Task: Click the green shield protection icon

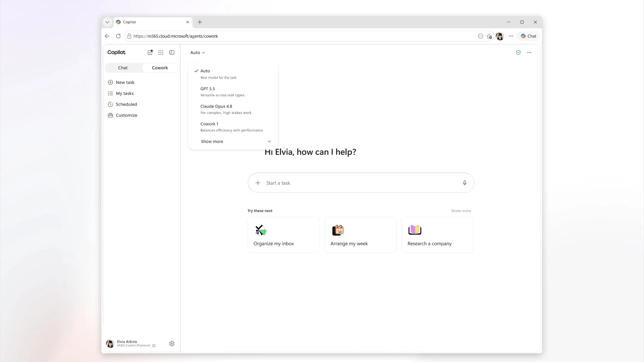Action: [x=518, y=53]
